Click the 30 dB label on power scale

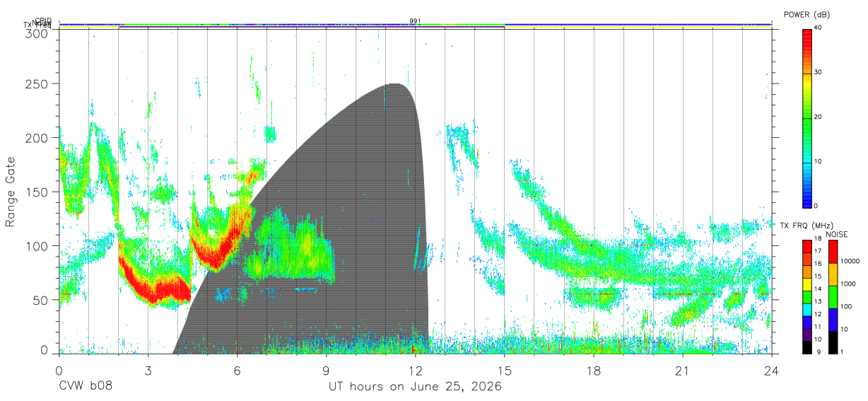click(x=818, y=72)
